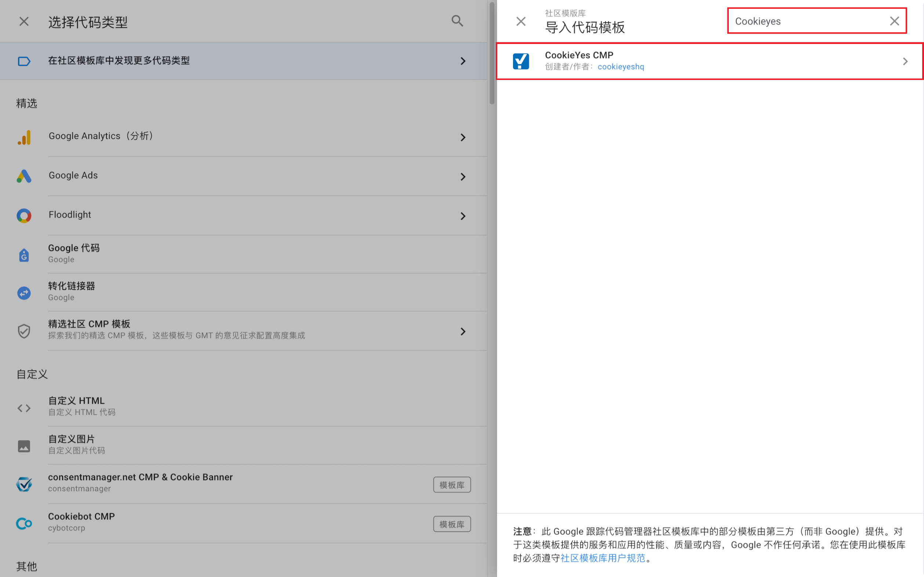
Task: Clear the Cookieyes search text
Action: click(894, 21)
